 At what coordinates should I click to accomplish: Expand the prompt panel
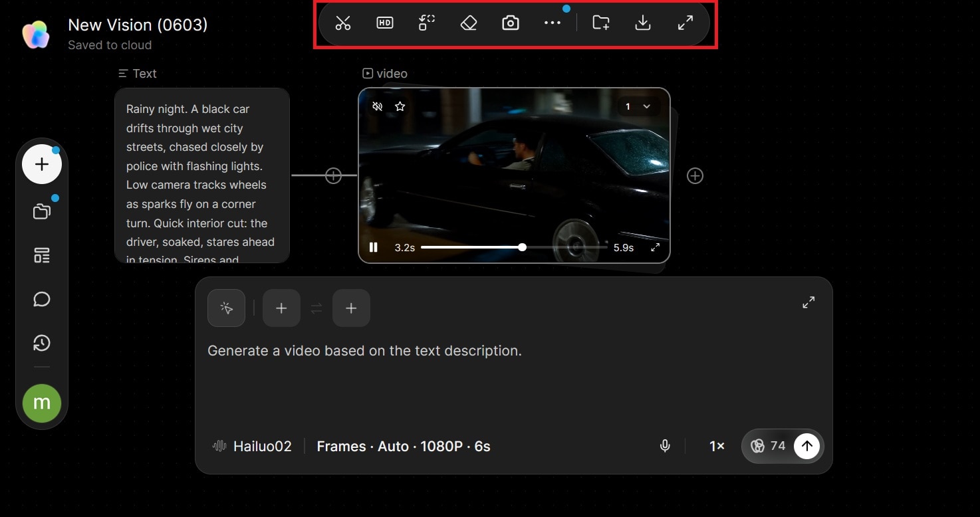(x=808, y=302)
